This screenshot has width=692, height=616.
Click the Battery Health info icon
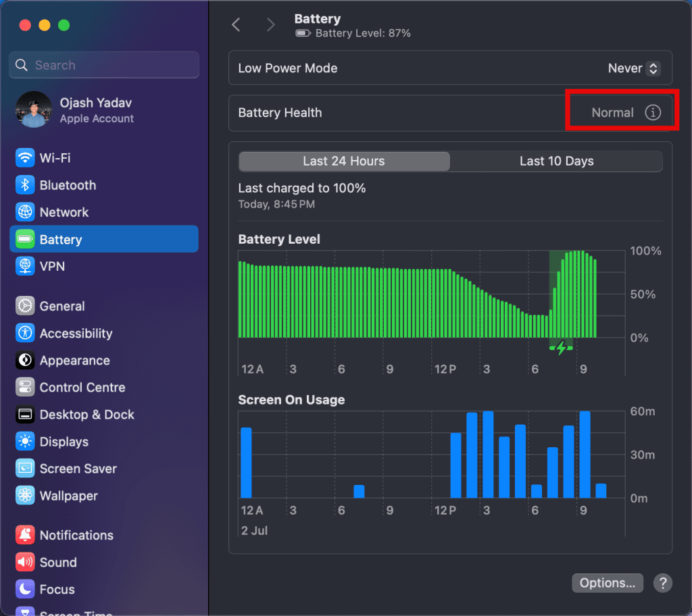coord(652,113)
